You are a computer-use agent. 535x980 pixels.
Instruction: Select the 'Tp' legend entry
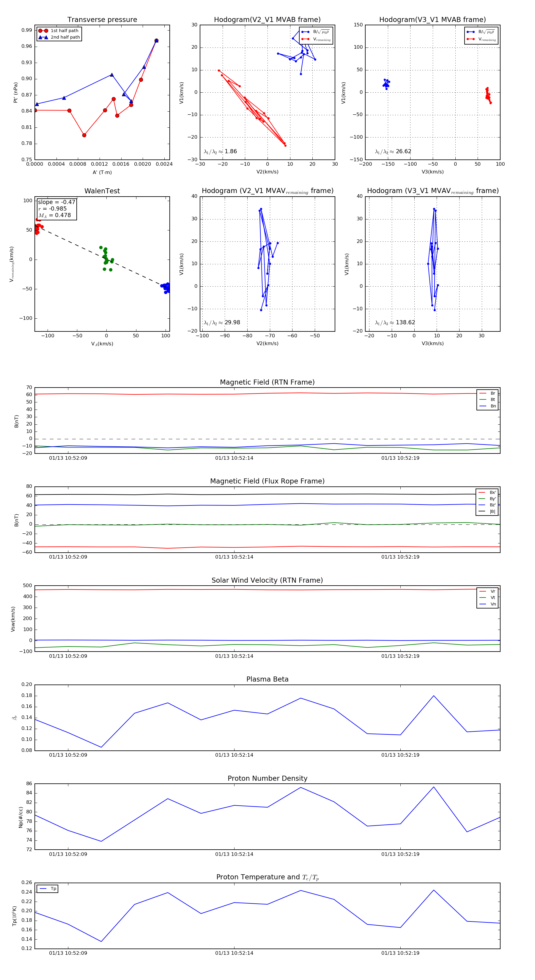48,889
